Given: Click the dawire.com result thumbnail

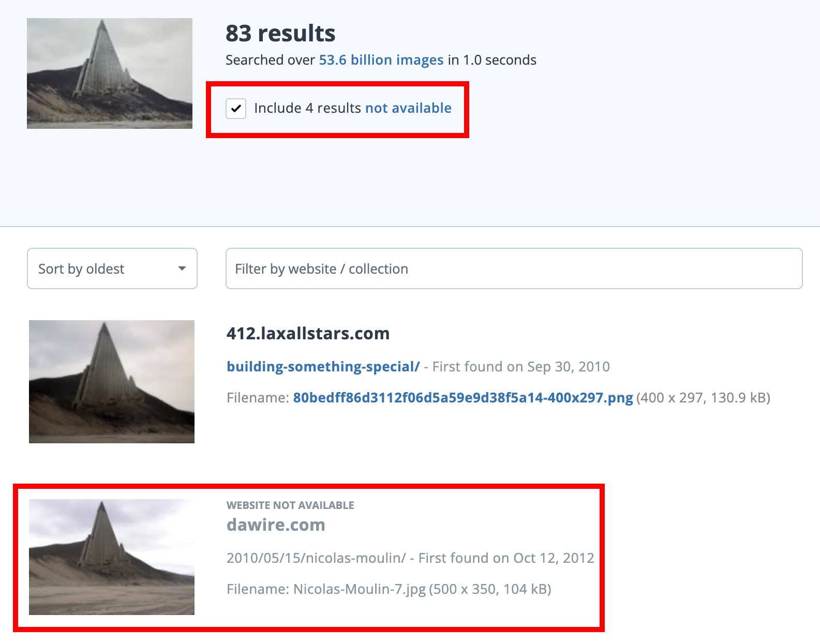Looking at the screenshot, I should click(x=112, y=557).
